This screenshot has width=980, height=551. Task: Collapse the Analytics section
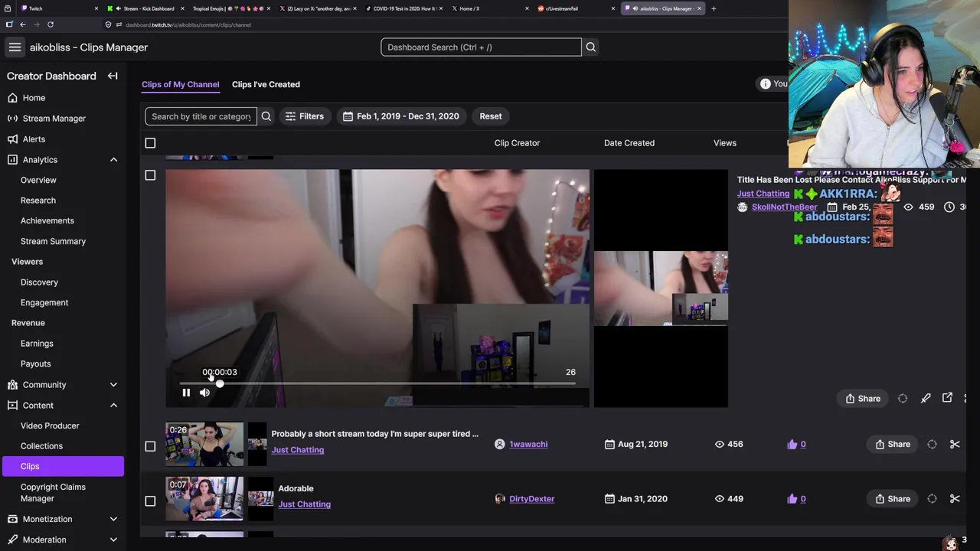pos(113,160)
